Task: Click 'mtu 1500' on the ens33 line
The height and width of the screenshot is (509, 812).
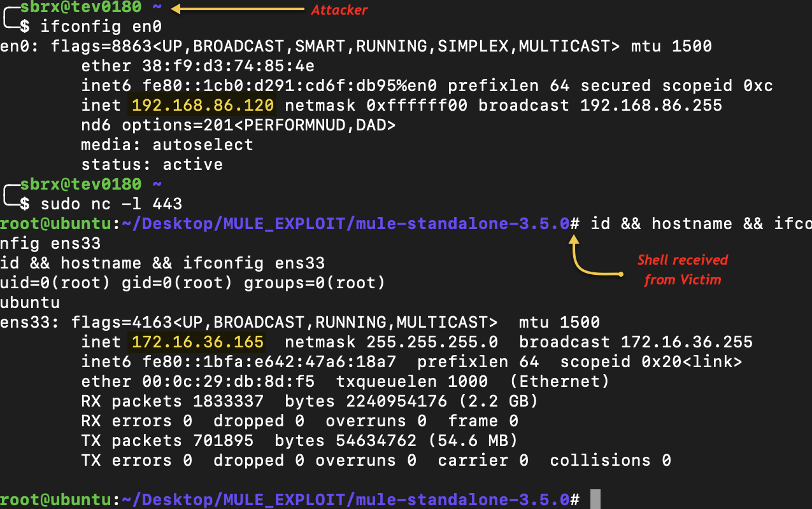Action: [560, 323]
